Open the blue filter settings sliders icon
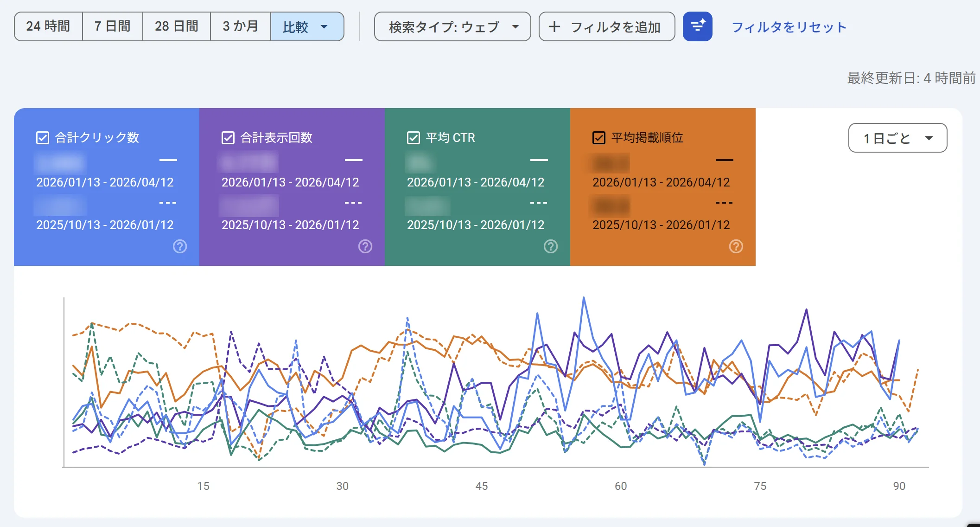The image size is (980, 527). click(x=698, y=26)
